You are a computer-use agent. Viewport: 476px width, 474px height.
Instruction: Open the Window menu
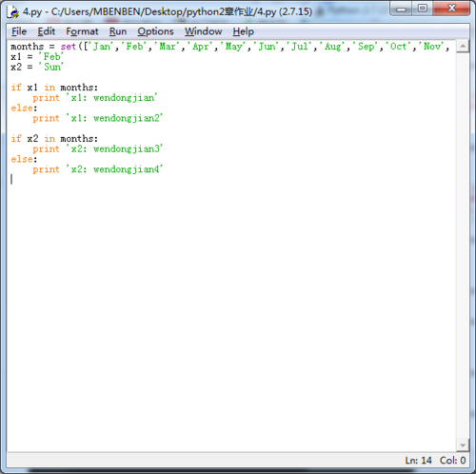coord(204,31)
